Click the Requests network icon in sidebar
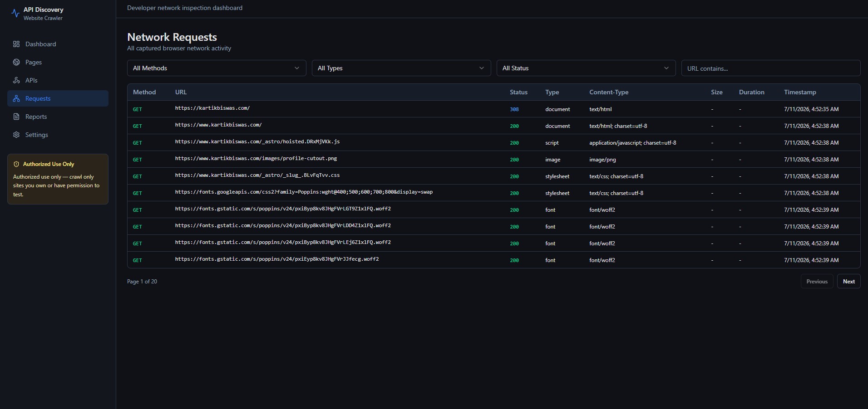868x409 pixels. pyautogui.click(x=16, y=98)
